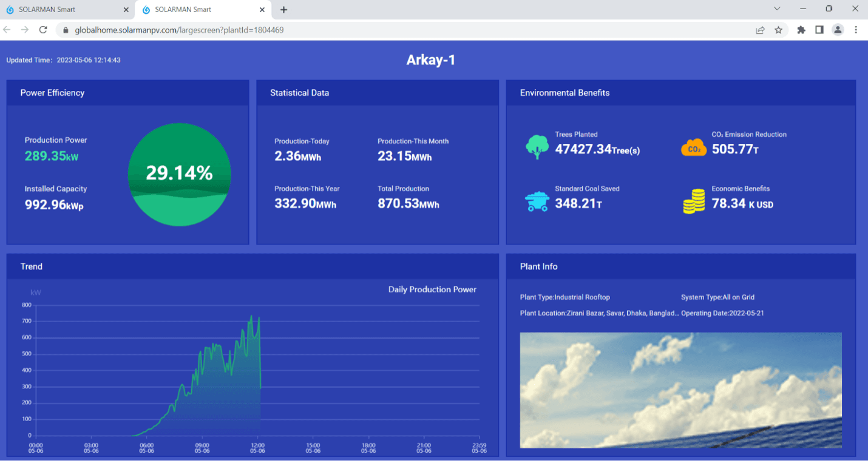Click the address bar URL field
The height and width of the screenshot is (463, 868).
pos(364,30)
